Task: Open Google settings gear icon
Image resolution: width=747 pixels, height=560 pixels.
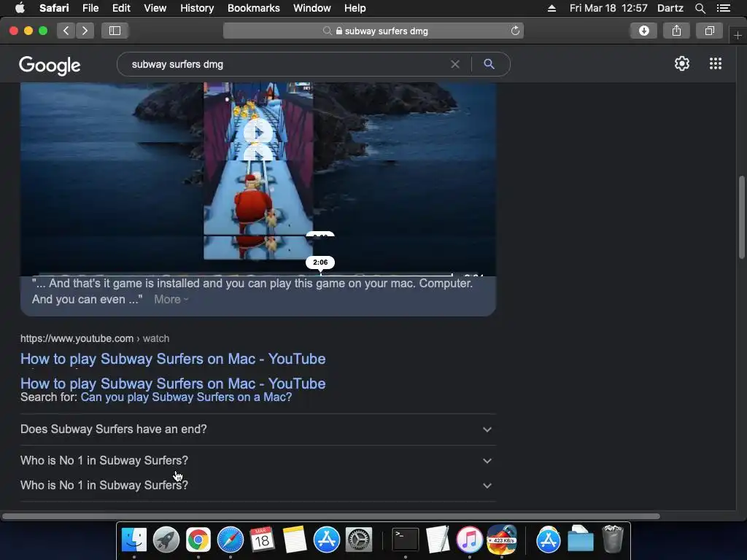Action: point(682,64)
